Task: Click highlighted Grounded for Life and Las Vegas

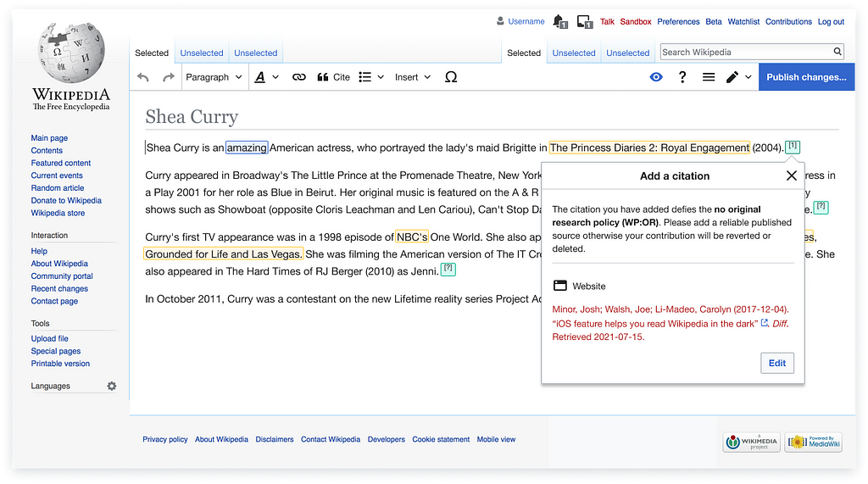Action: [224, 254]
